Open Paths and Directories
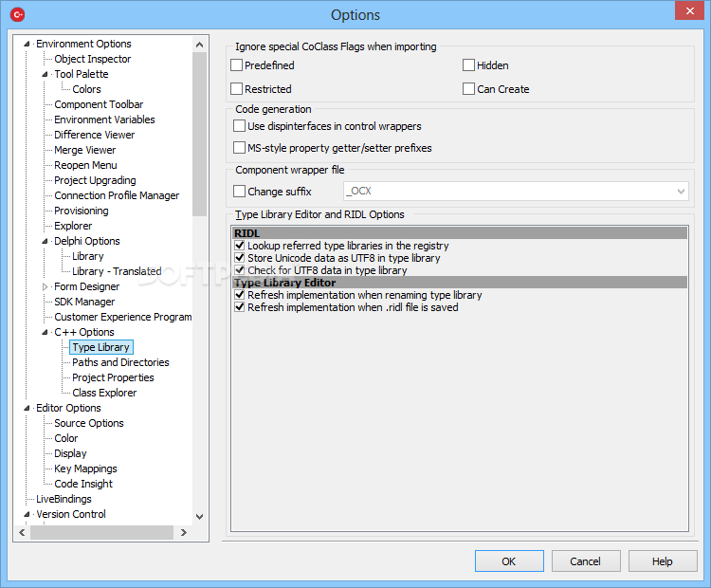The width and height of the screenshot is (711, 588). click(x=120, y=362)
